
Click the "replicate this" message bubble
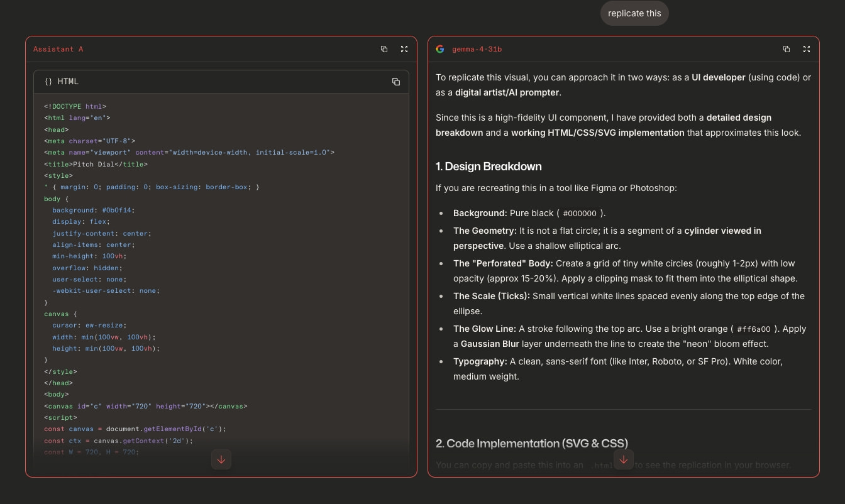pos(635,13)
